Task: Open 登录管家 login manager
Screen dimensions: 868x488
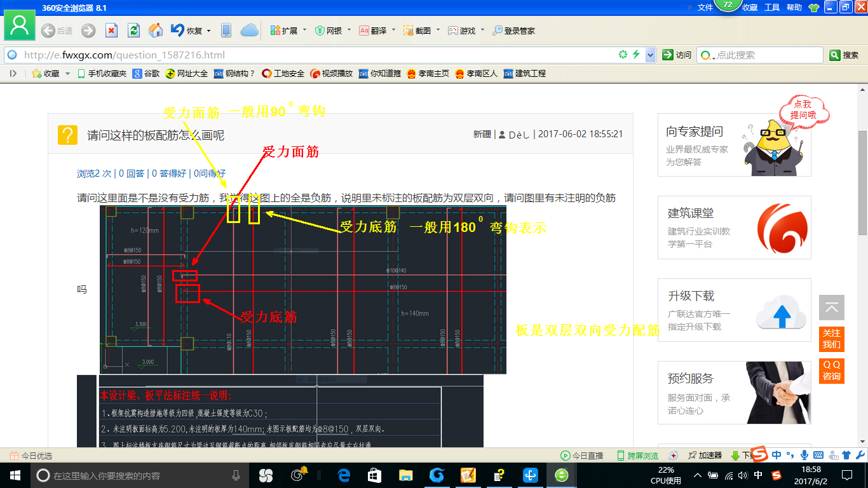Action: click(514, 30)
